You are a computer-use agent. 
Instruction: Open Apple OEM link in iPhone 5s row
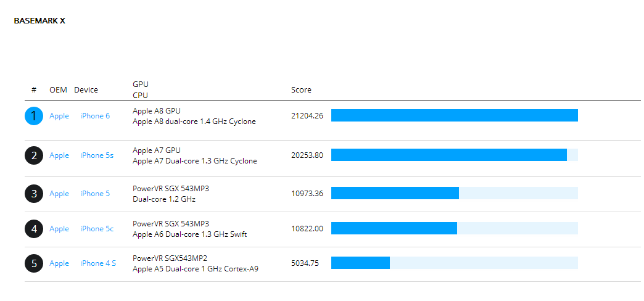59,155
